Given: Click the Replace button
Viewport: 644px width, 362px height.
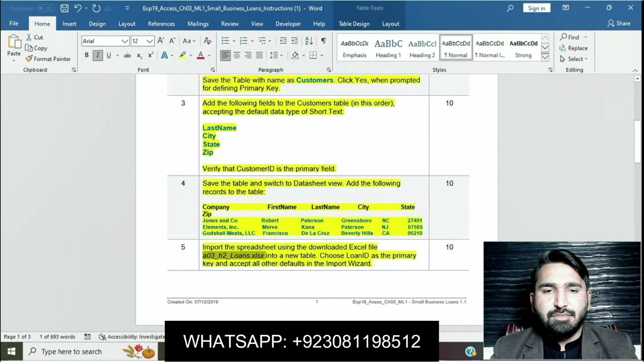Looking at the screenshot, I should click(x=573, y=48).
